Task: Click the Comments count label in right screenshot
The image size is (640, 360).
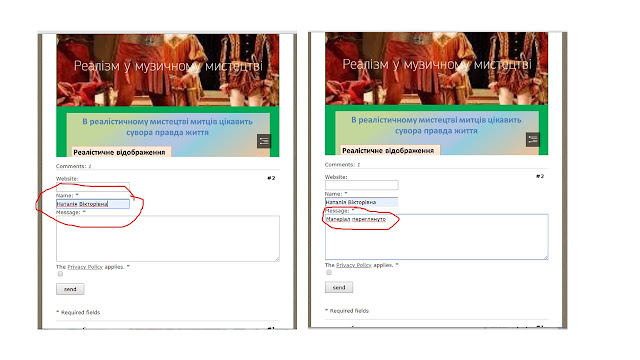Action: point(342,164)
